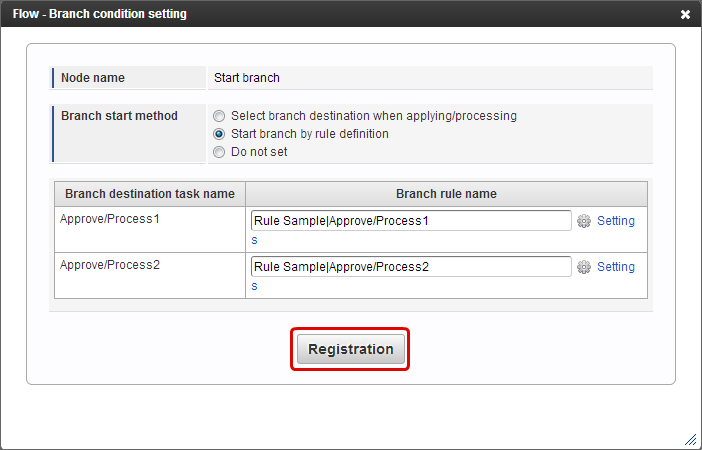The image size is (702, 450).
Task: Click the resize grip in dialog corner
Action: click(690, 439)
